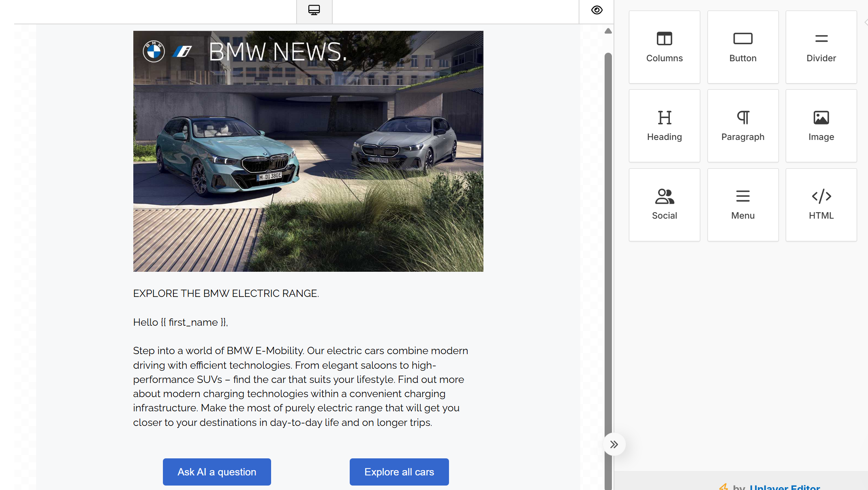Select the BMW NEWS header image
This screenshot has width=868, height=490.
pyautogui.click(x=308, y=151)
